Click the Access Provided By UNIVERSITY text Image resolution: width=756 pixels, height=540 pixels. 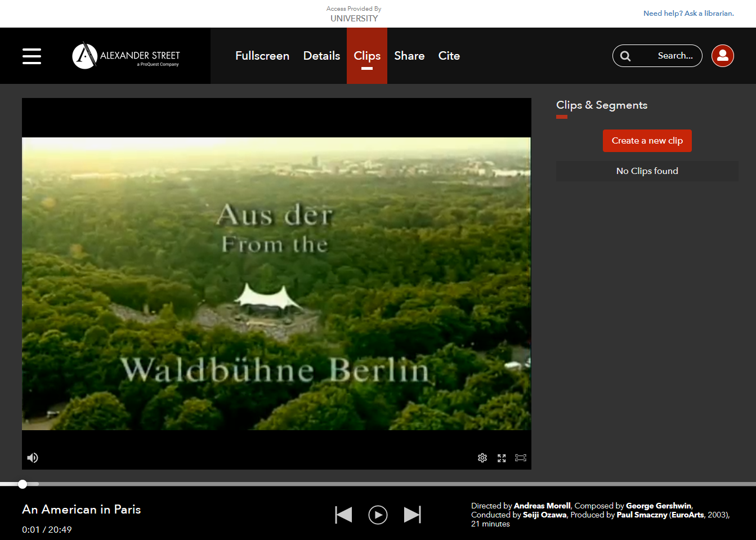354,14
